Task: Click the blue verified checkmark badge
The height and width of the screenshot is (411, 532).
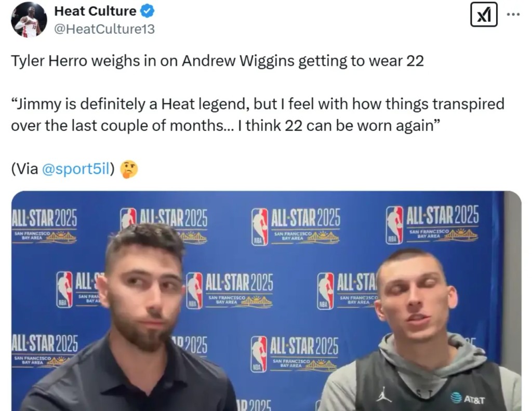Action: click(x=147, y=11)
